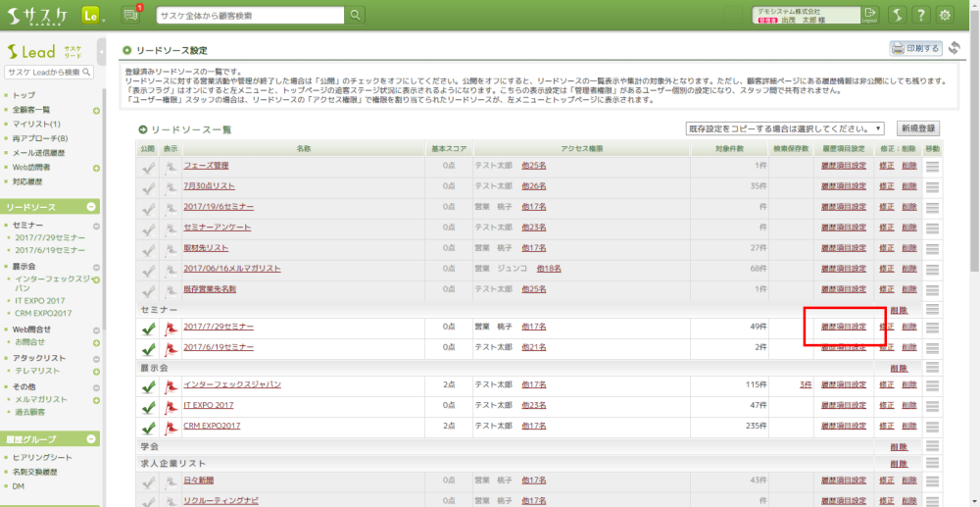
Task: Open the chat notifications icon with badge
Action: (x=130, y=15)
